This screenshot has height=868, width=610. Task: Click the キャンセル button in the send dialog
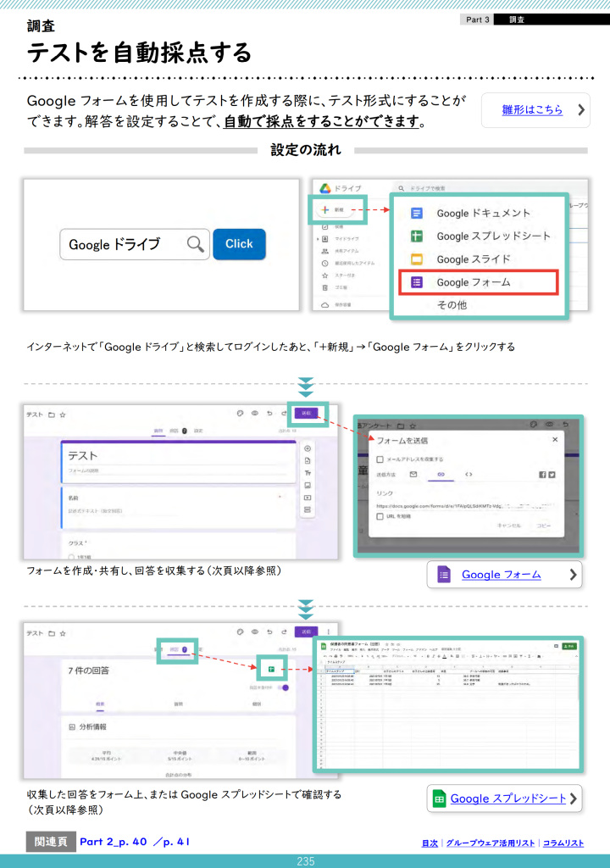click(x=509, y=526)
